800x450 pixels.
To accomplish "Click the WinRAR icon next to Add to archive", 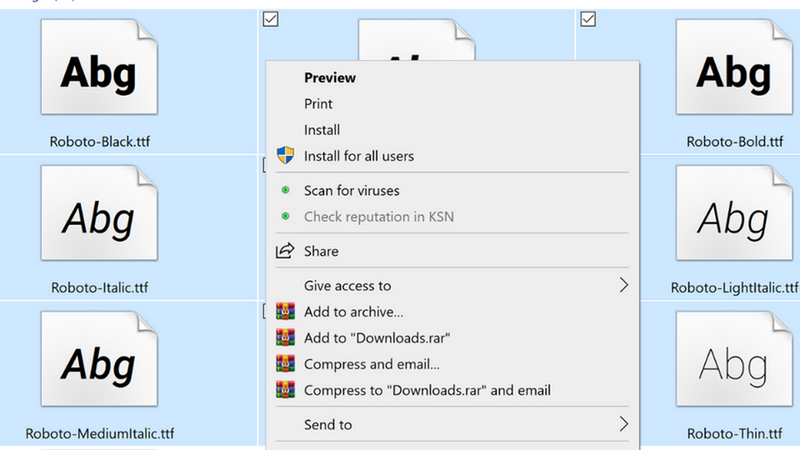I will (x=285, y=311).
